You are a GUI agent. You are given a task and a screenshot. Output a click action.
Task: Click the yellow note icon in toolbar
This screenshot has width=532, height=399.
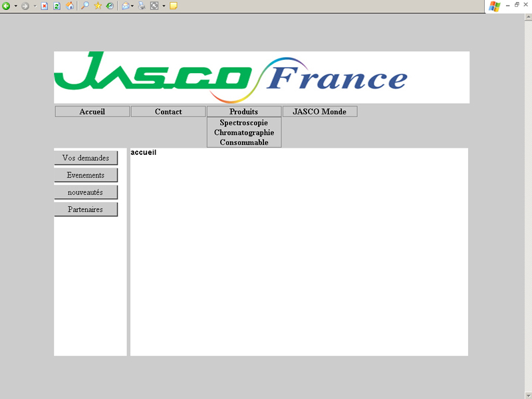174,6
